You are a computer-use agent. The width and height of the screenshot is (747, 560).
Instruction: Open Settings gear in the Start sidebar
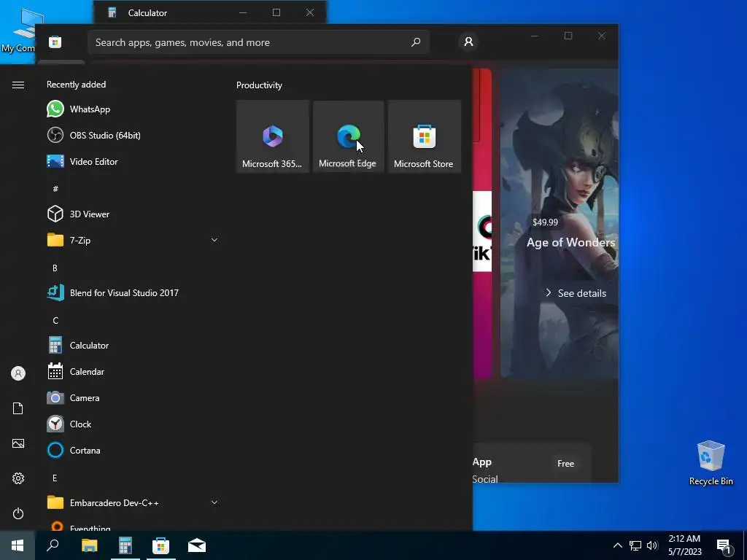pos(18,478)
